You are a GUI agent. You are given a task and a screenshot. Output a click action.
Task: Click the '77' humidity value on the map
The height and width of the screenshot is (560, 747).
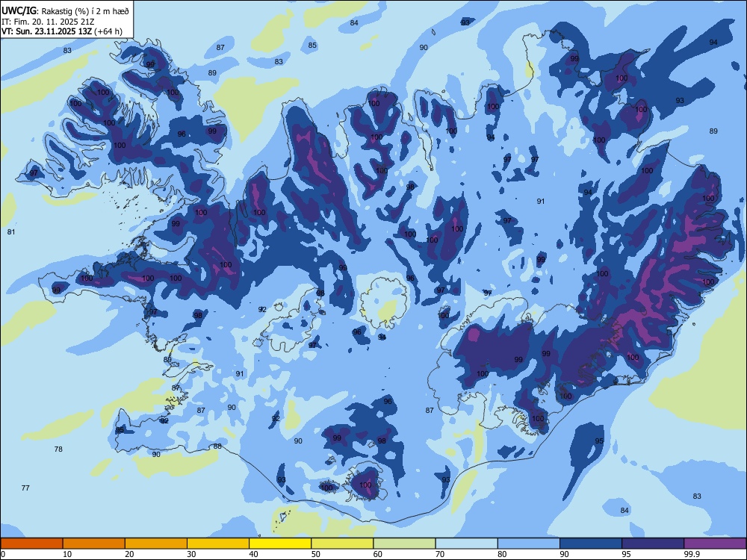pyautogui.click(x=25, y=488)
